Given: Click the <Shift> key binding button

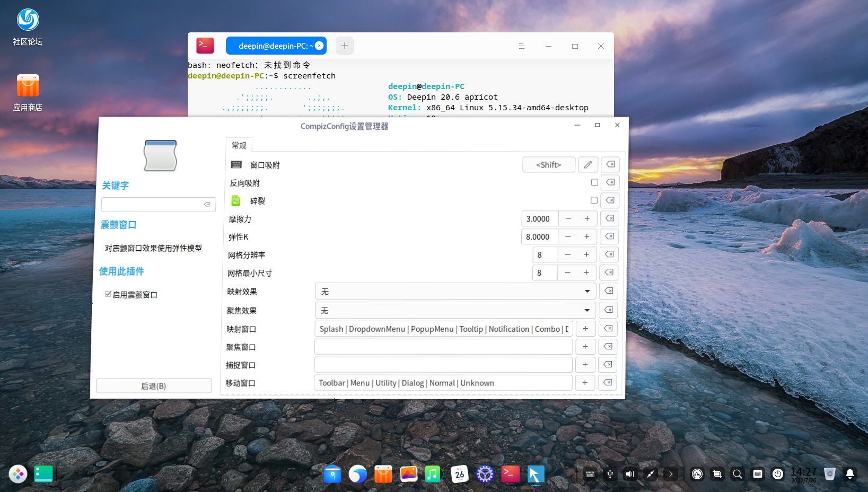Looking at the screenshot, I should tap(549, 164).
